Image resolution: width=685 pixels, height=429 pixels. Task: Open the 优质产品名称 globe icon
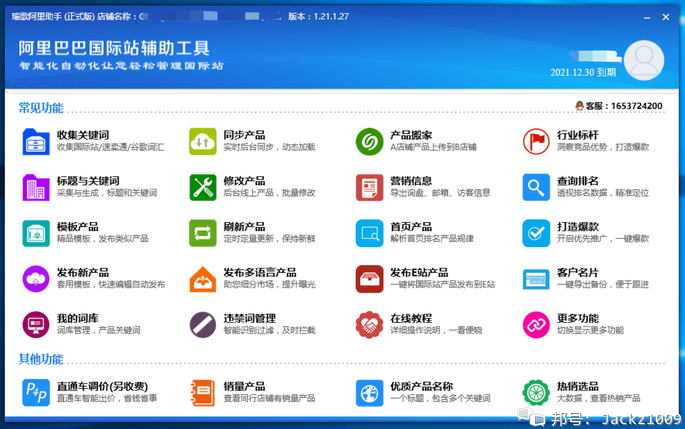point(370,393)
